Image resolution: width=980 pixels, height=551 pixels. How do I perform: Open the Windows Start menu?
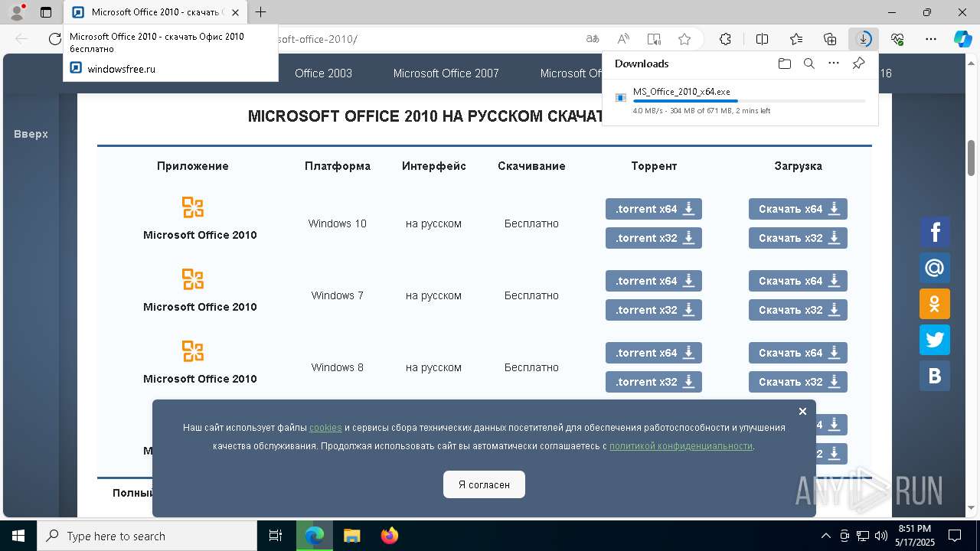(x=18, y=536)
